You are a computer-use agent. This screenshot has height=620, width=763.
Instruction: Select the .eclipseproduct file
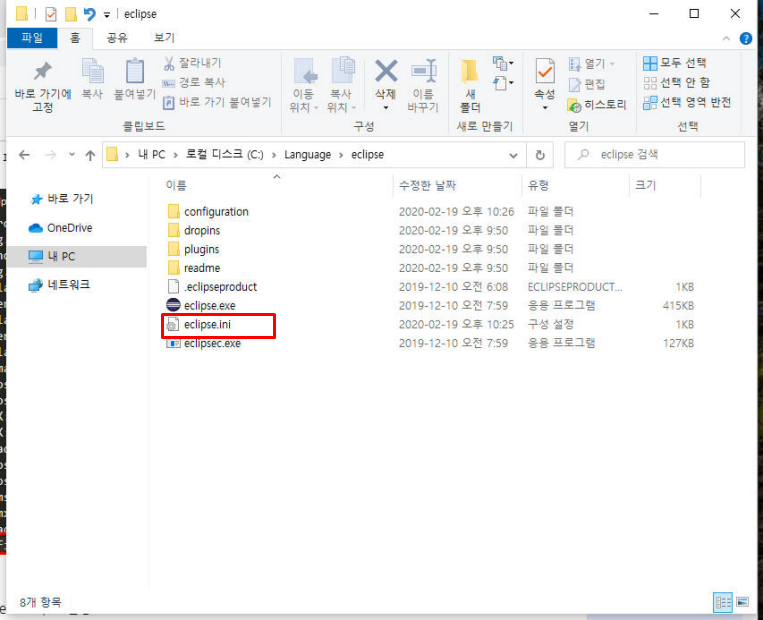(x=220, y=287)
